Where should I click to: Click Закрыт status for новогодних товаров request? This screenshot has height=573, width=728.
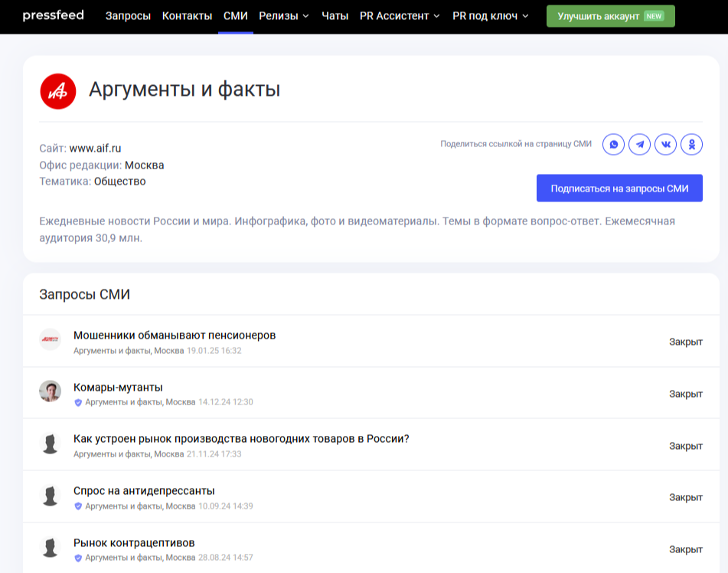click(x=685, y=446)
